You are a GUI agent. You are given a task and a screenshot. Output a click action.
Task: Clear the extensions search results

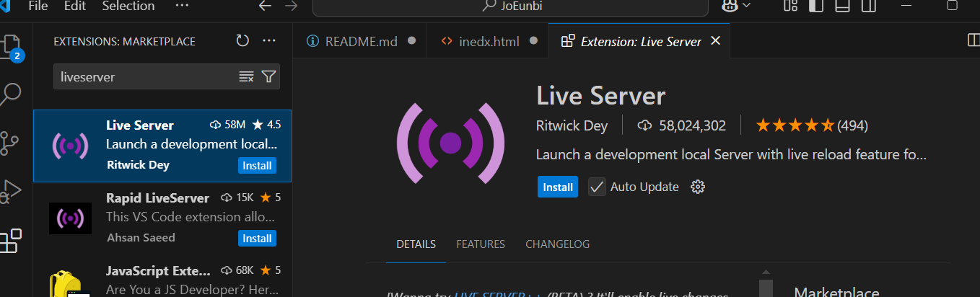[x=246, y=76]
